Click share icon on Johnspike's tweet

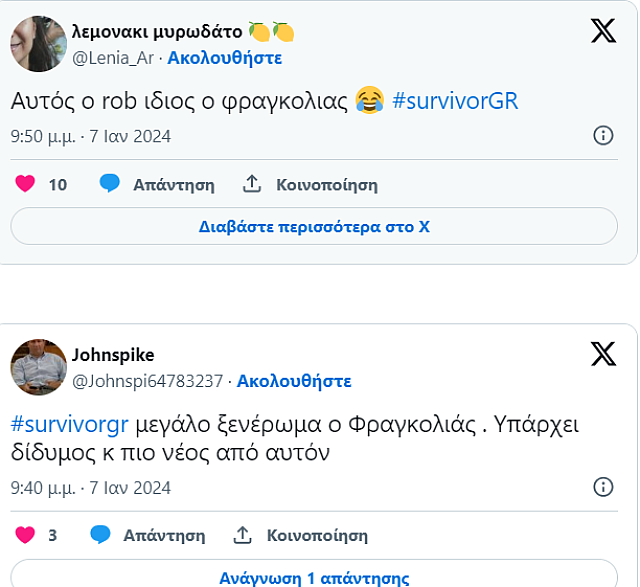242,535
